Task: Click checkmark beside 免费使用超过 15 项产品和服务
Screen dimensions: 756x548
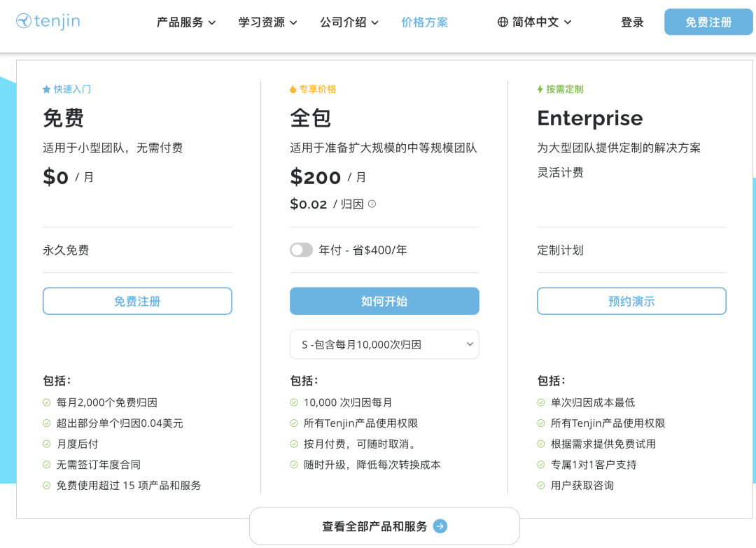Action: click(x=47, y=485)
